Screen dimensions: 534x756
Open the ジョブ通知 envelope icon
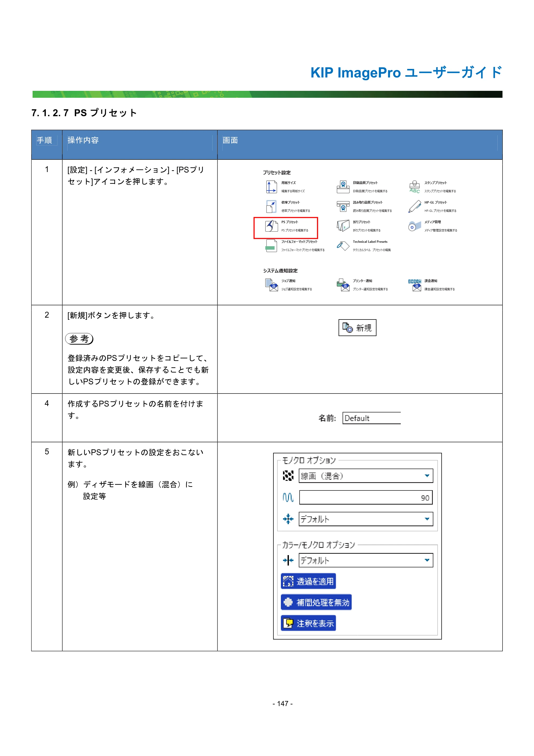[x=272, y=285]
